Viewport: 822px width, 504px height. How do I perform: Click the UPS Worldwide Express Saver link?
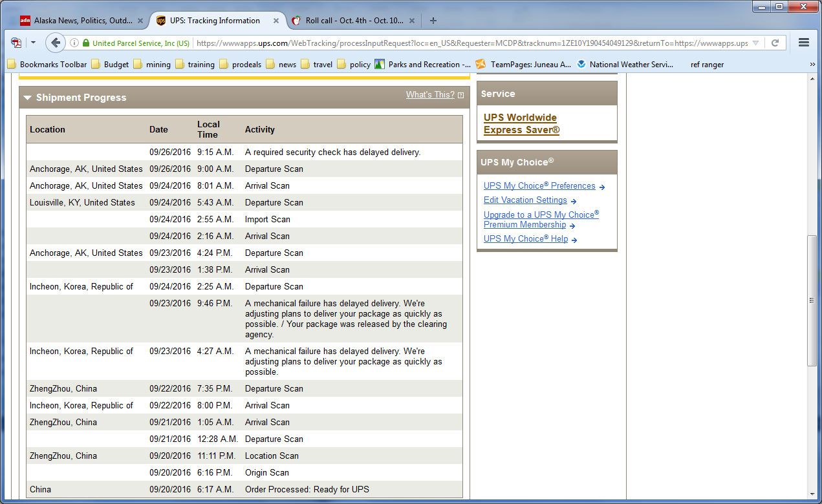(x=521, y=123)
